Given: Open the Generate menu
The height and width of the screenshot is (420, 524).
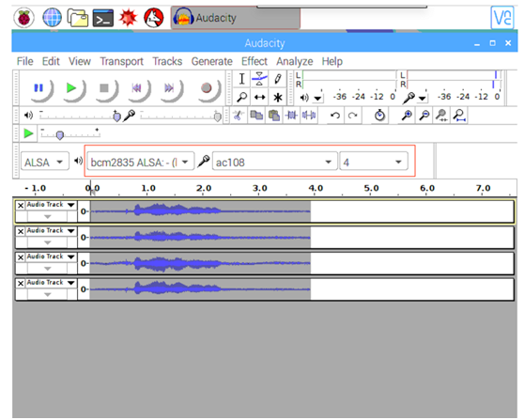Looking at the screenshot, I should click(212, 61).
